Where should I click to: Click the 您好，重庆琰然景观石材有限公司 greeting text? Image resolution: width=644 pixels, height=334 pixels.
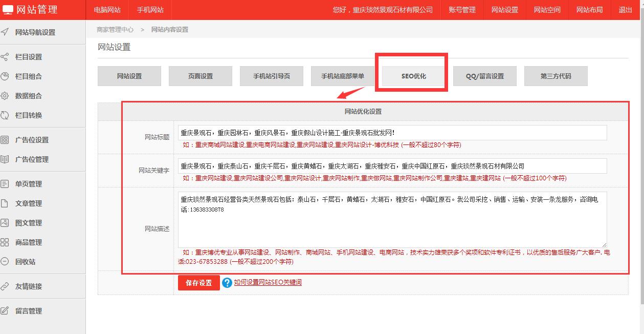pyautogui.click(x=383, y=10)
